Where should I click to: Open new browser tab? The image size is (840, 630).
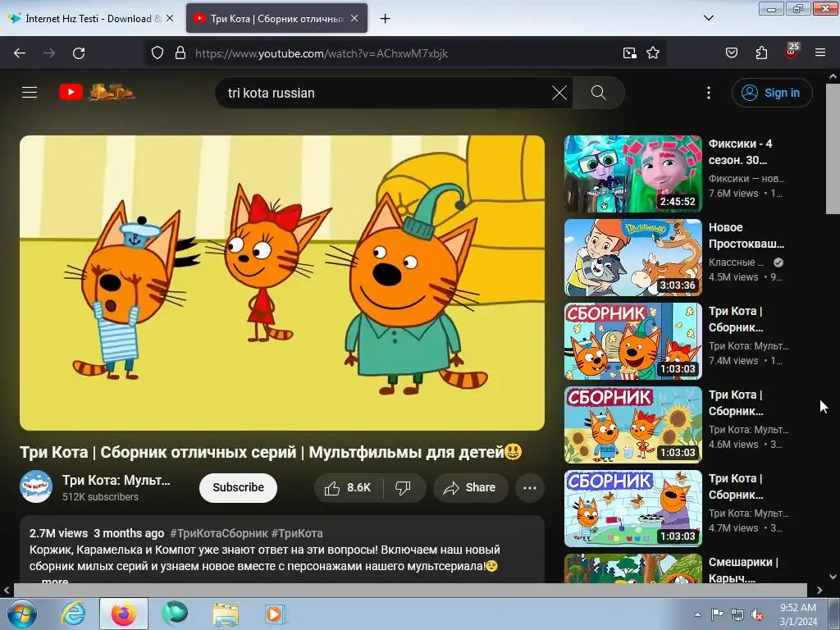click(386, 19)
